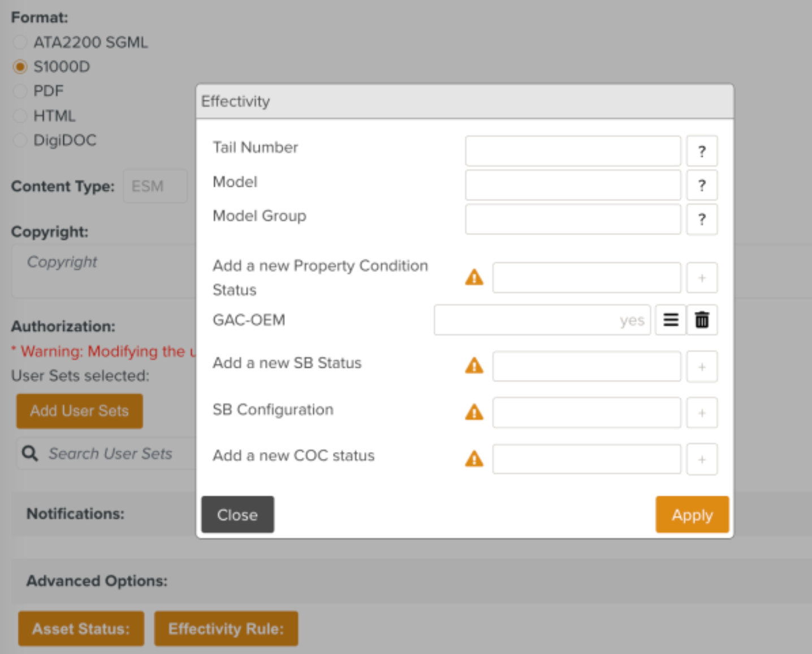Image resolution: width=812 pixels, height=654 pixels.
Task: Pick the HTML format radio button
Action: point(20,116)
